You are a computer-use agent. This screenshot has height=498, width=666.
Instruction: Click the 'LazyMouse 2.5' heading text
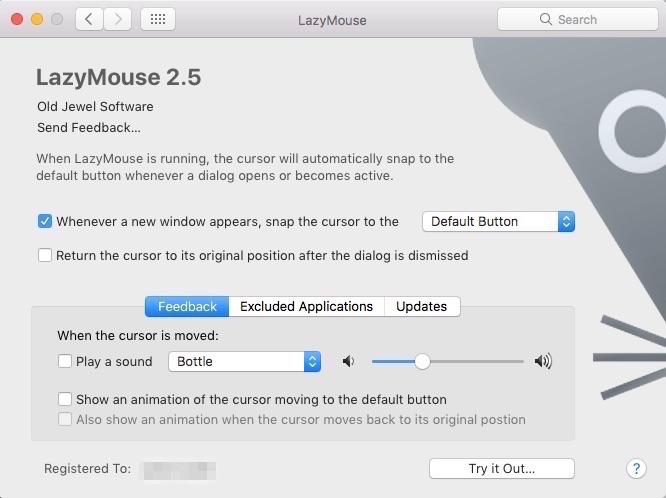[119, 77]
